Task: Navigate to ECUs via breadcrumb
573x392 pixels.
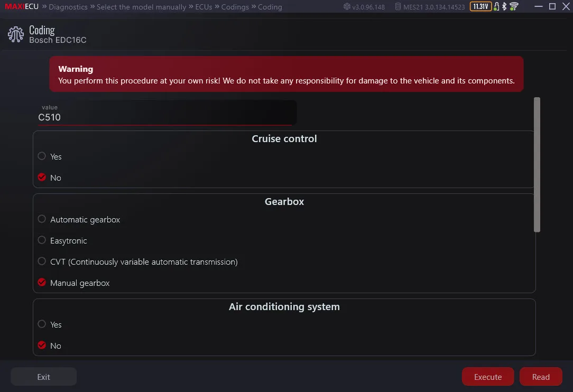Action: tap(204, 7)
